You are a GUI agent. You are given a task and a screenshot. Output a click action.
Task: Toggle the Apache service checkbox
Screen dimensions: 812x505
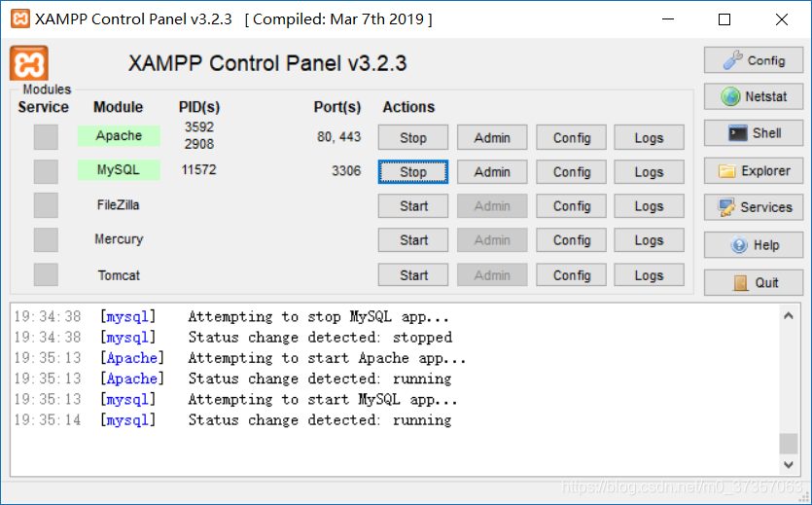click(x=46, y=137)
